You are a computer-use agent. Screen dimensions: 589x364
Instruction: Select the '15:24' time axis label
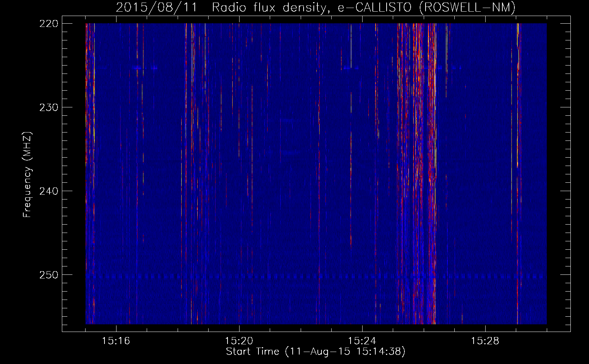362,341
